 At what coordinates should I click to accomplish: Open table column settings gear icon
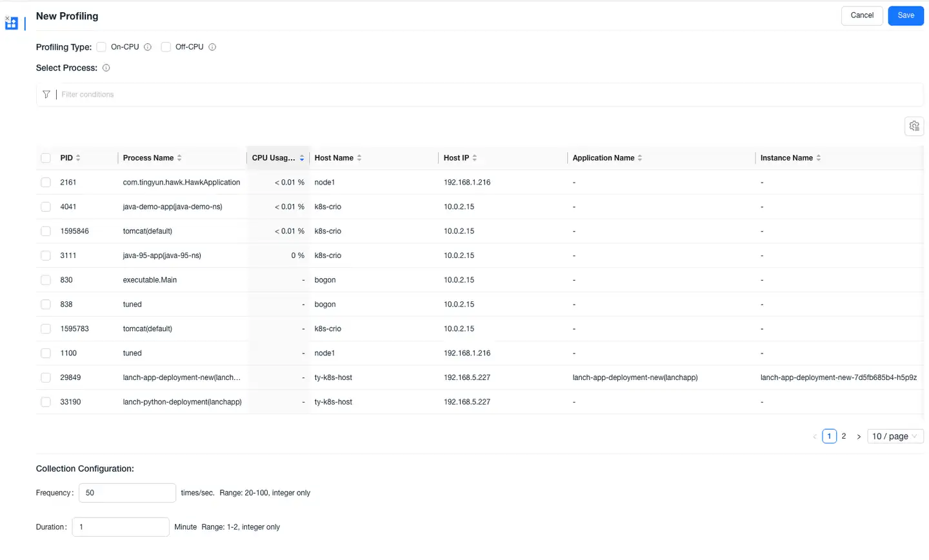tap(914, 126)
